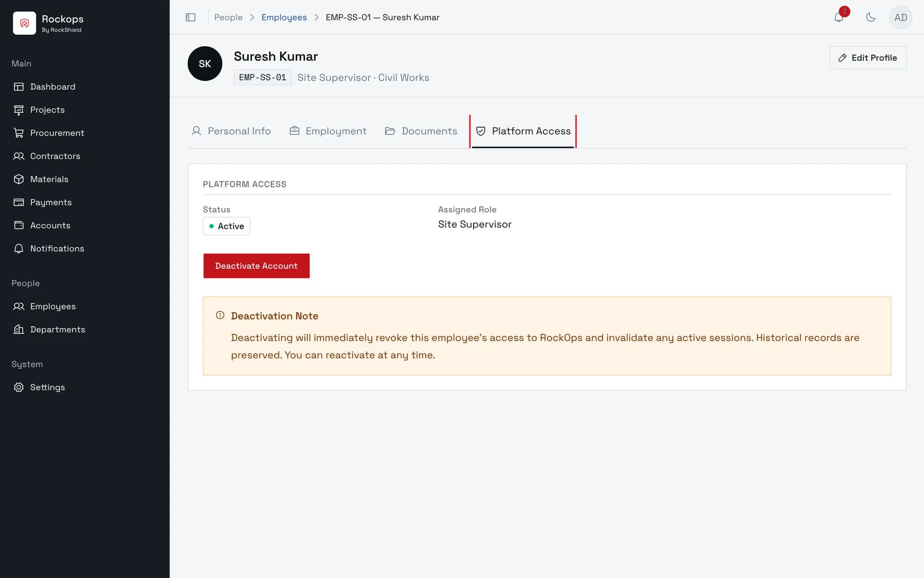Switch to dark mode moon icon

pos(871,17)
